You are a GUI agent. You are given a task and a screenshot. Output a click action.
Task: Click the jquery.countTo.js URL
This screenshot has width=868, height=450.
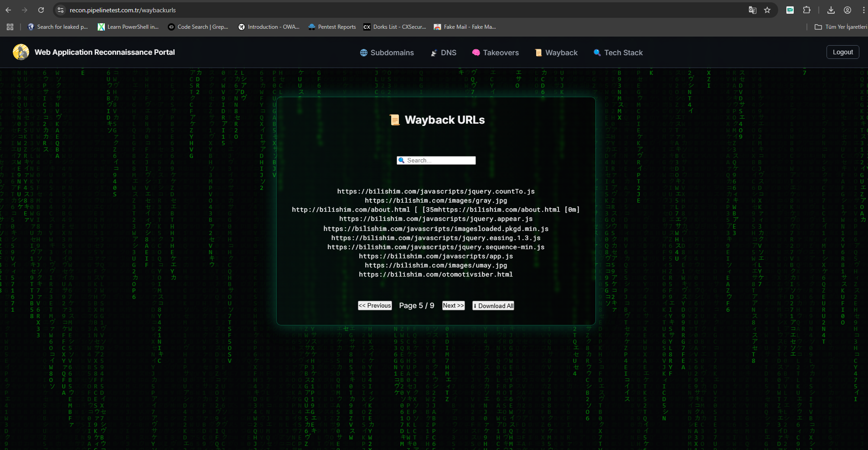pyautogui.click(x=436, y=191)
